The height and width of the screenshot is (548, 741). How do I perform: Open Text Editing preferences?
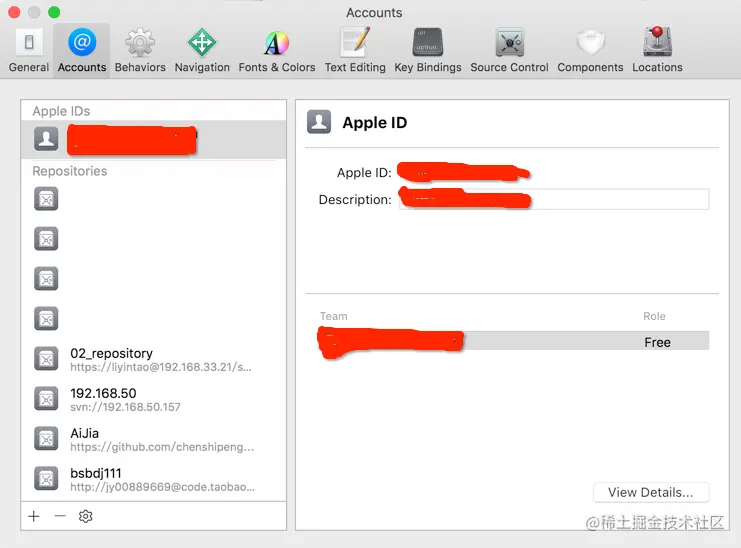[355, 51]
